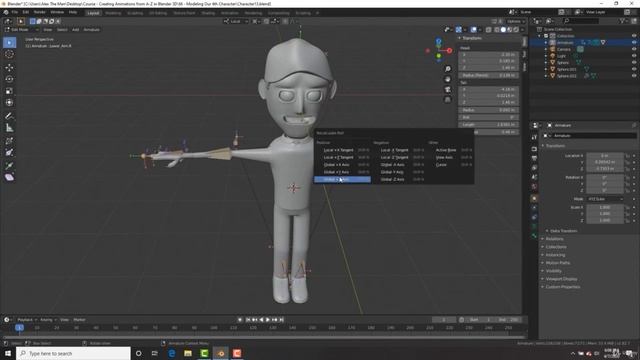Expand Relations section in properties

(x=554, y=239)
